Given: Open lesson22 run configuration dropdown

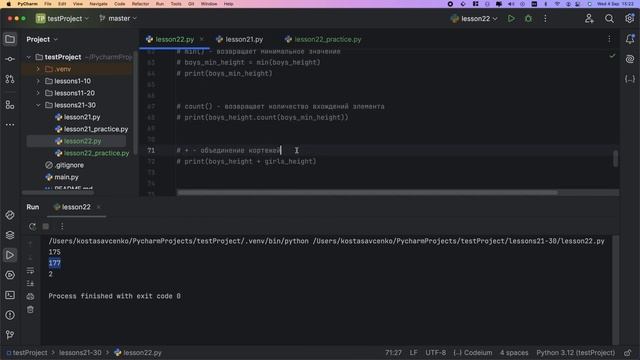Looking at the screenshot, I should click(x=474, y=18).
